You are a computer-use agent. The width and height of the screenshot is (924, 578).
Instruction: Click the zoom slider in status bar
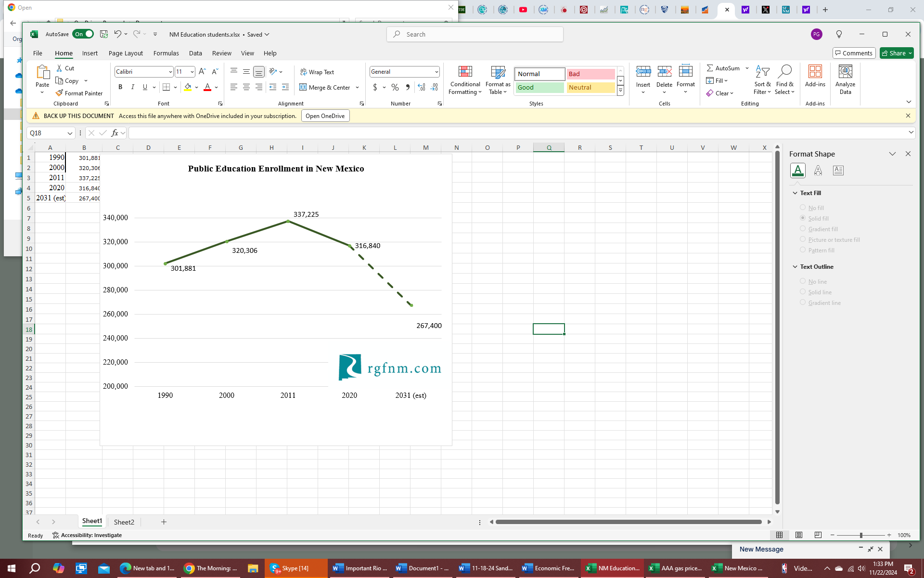pyautogui.click(x=860, y=535)
